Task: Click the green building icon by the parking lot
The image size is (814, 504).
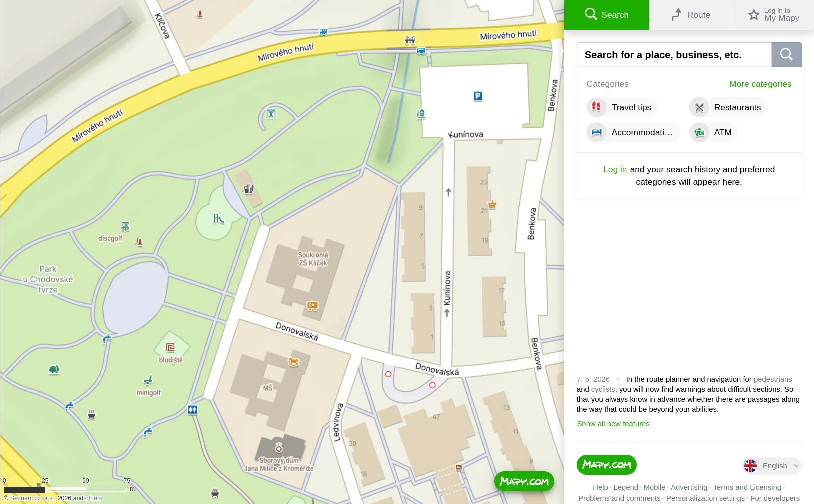Action: coord(421,114)
